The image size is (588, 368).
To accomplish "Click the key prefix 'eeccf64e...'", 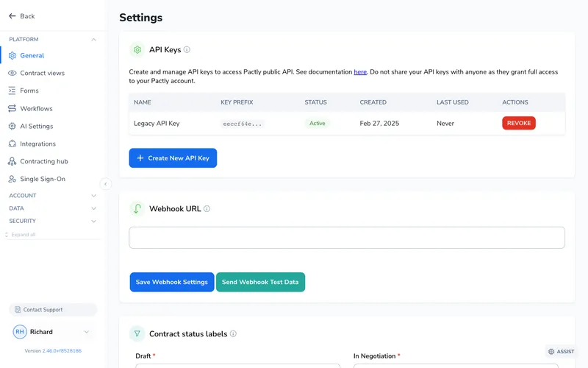I will (x=243, y=124).
